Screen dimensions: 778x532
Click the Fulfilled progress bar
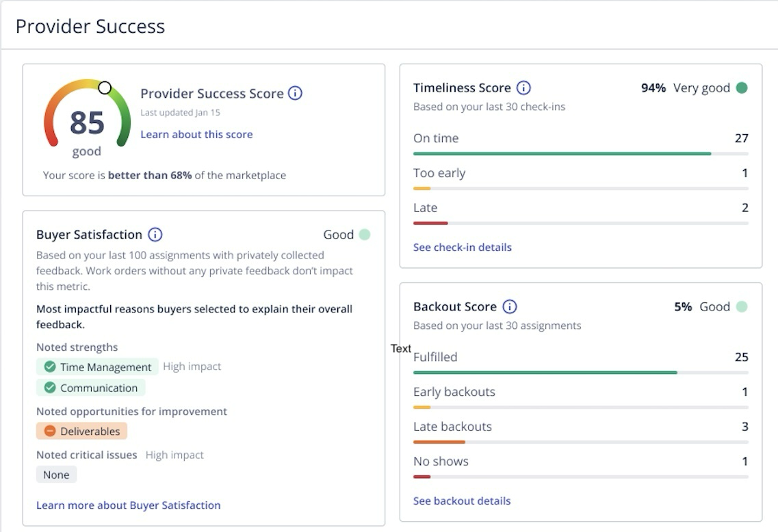pyautogui.click(x=580, y=373)
